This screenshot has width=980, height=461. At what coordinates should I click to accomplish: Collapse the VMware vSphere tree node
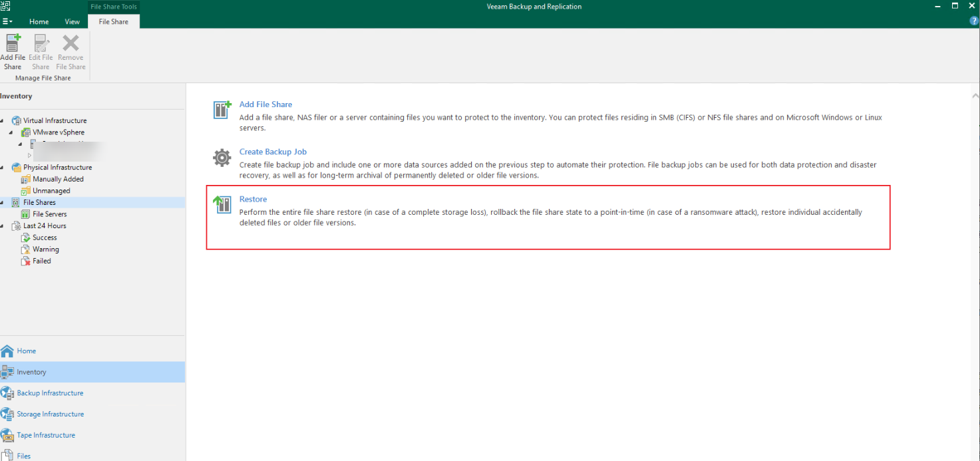point(11,132)
